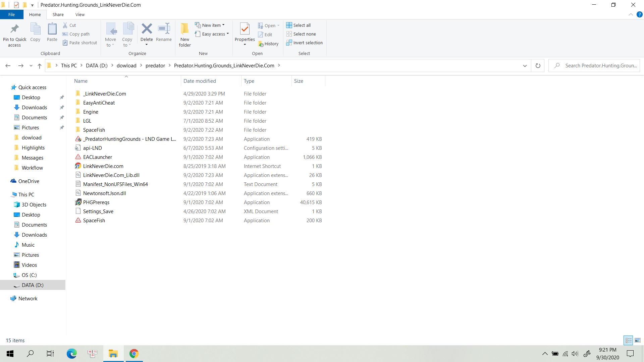Expand the New item dropdown
This screenshot has width=644, height=362.
click(x=210, y=25)
